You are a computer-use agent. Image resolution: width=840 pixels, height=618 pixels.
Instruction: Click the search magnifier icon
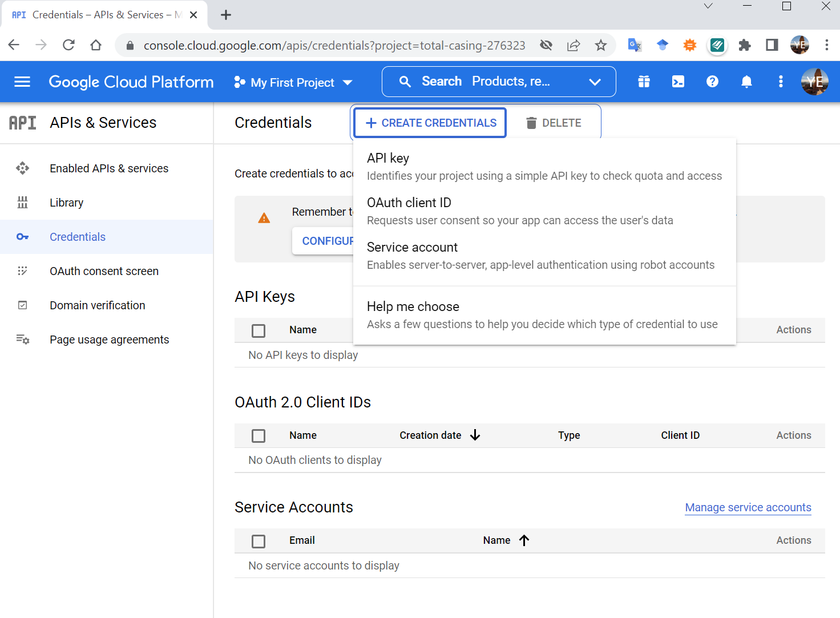coord(405,82)
